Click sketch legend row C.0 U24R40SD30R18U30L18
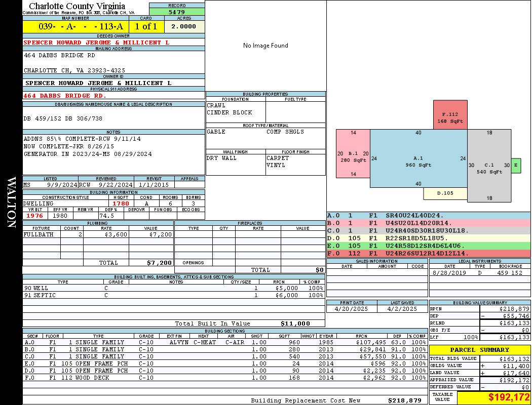 pyautogui.click(x=429, y=230)
